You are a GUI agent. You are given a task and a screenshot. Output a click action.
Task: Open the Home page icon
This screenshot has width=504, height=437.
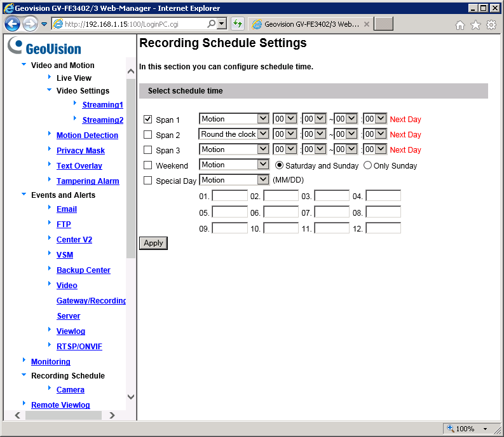click(460, 25)
